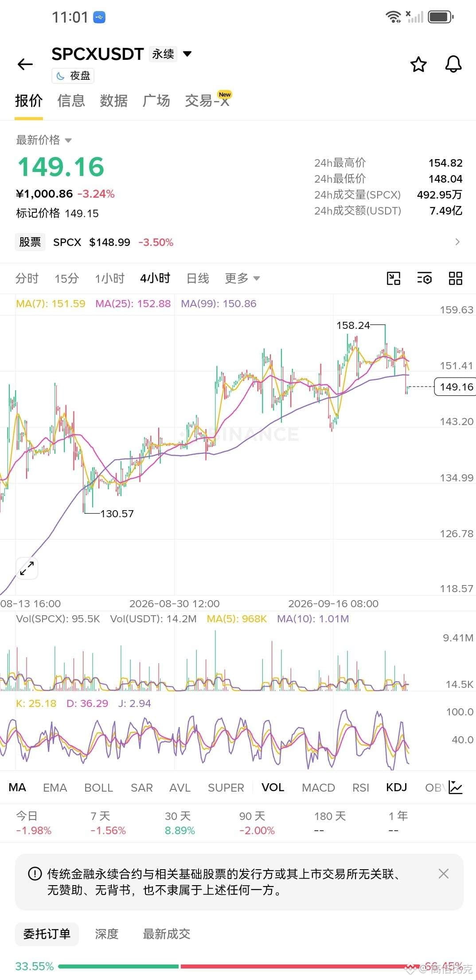Select the 日线 timeframe tab
Image resolution: width=476 pixels, height=980 pixels.
pos(198,278)
